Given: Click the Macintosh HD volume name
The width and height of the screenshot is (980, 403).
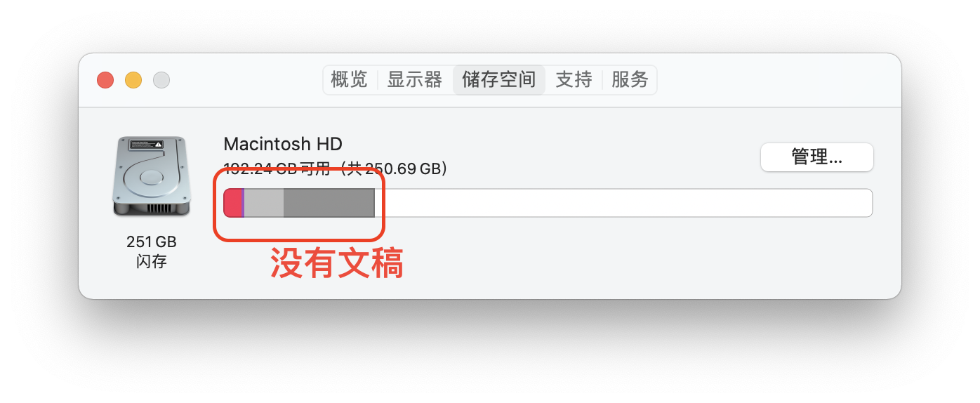Looking at the screenshot, I should tap(283, 144).
